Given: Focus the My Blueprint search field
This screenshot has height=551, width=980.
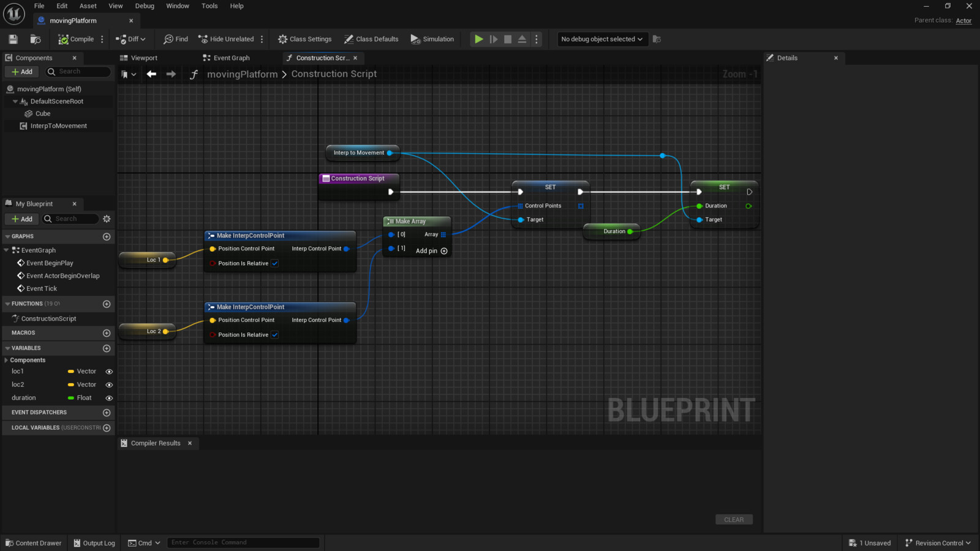Looking at the screenshot, I should (70, 219).
